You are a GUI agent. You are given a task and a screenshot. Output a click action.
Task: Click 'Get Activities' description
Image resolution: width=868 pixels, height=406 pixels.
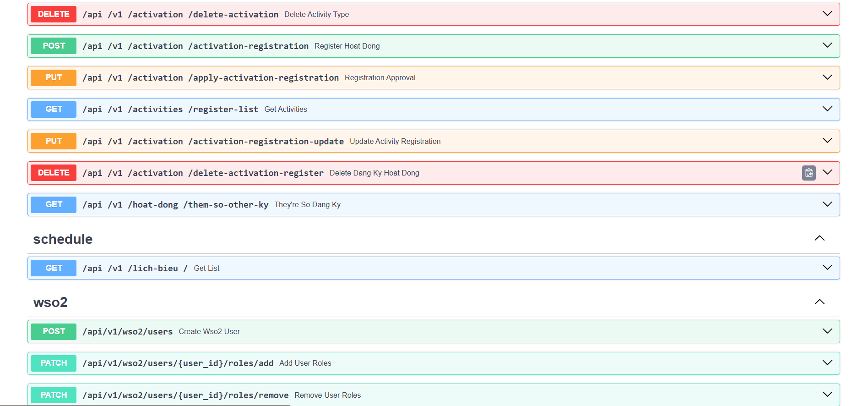click(286, 109)
